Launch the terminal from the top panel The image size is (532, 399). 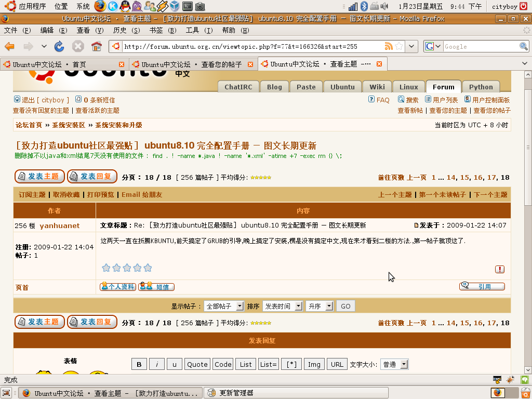[x=187, y=6]
